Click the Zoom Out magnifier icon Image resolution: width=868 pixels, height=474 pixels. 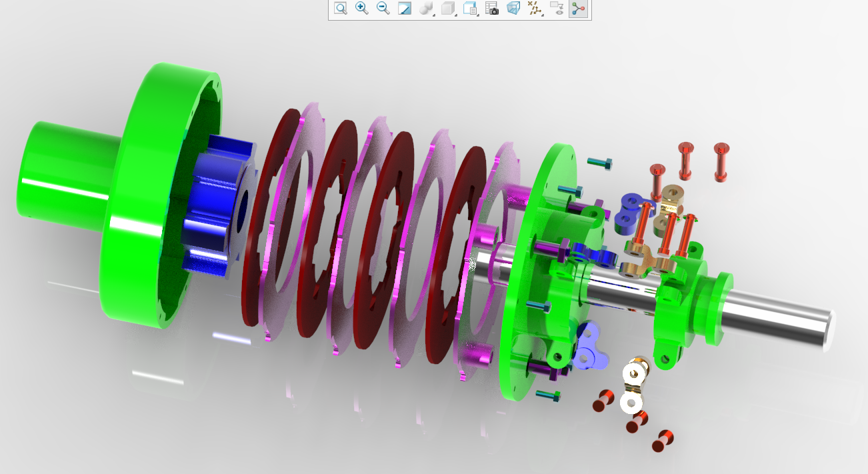point(383,9)
